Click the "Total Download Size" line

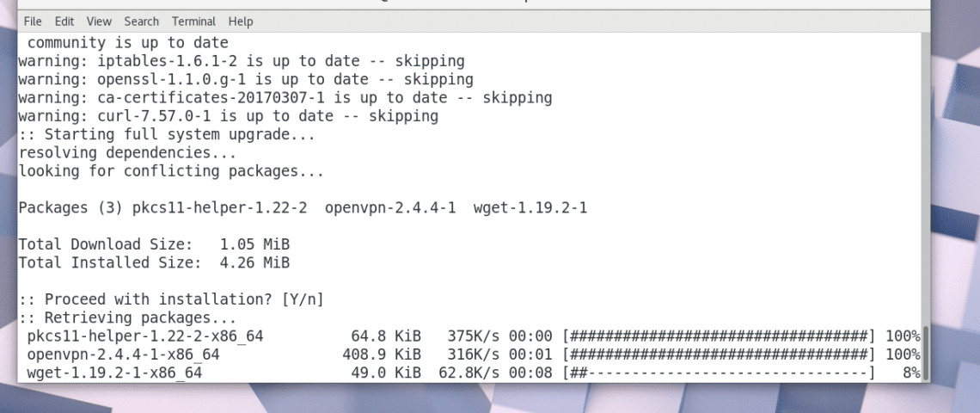(154, 244)
